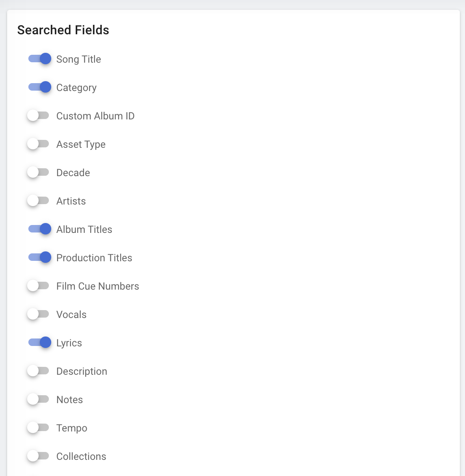Turn off the Category field toggle
This screenshot has width=465, height=476.
pyautogui.click(x=39, y=87)
